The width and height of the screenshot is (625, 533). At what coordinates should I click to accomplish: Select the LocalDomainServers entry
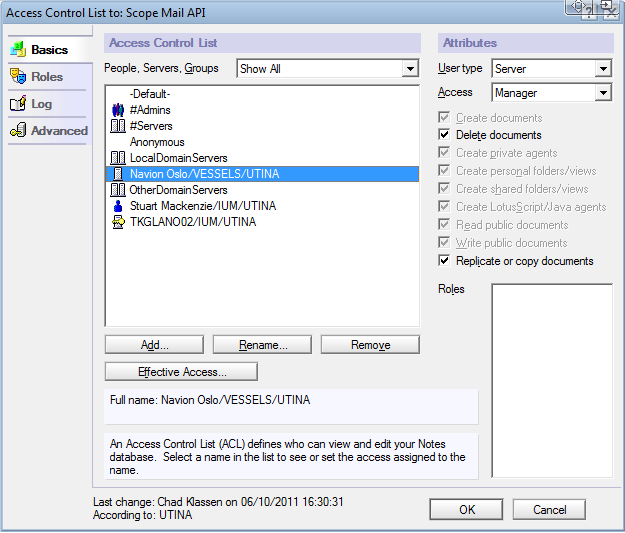tap(262, 158)
